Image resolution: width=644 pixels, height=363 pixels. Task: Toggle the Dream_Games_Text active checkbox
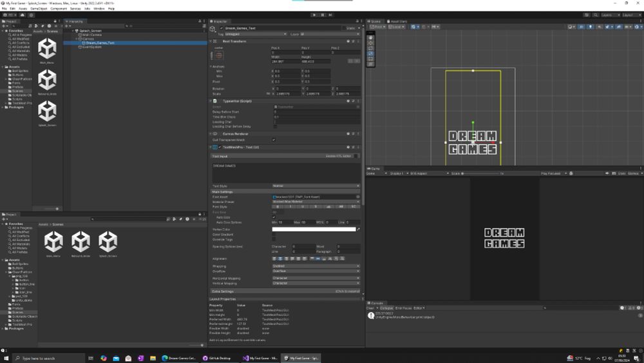222,28
